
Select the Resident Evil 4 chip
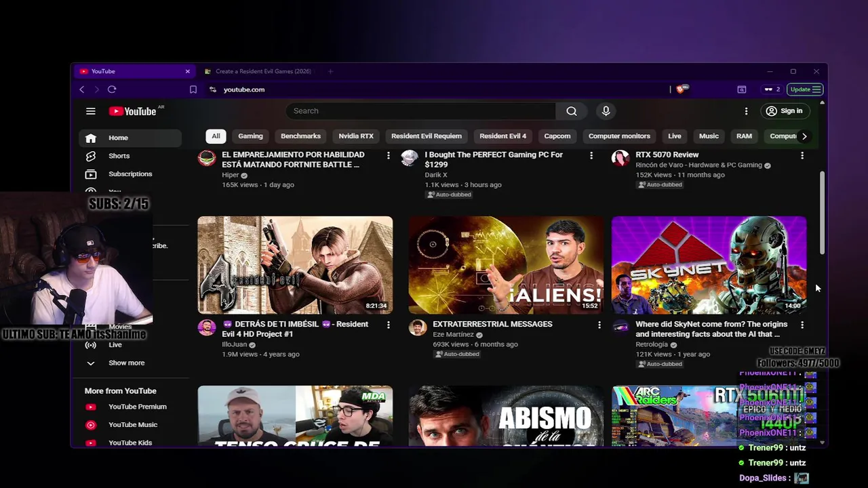(502, 136)
